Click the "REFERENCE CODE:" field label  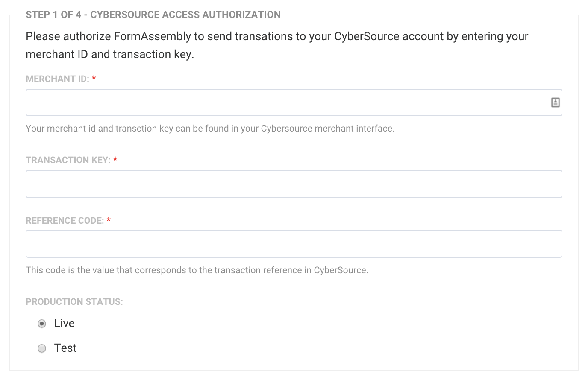[x=65, y=221]
